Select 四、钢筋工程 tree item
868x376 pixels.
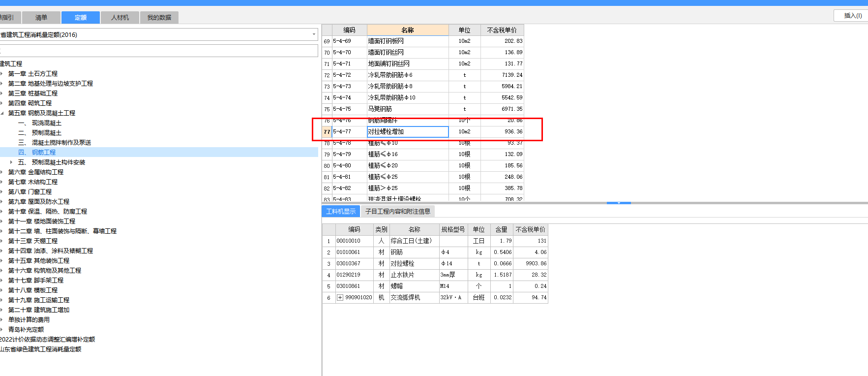pos(37,153)
